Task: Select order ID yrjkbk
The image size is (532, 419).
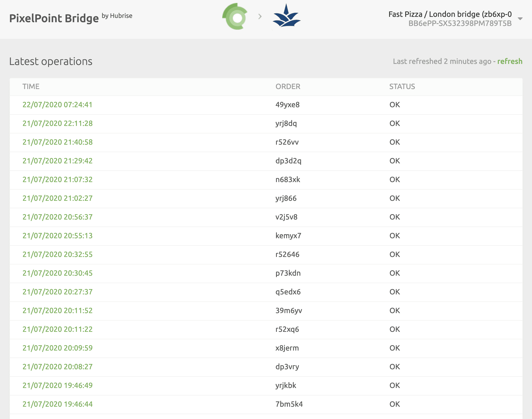Action: pos(286,385)
